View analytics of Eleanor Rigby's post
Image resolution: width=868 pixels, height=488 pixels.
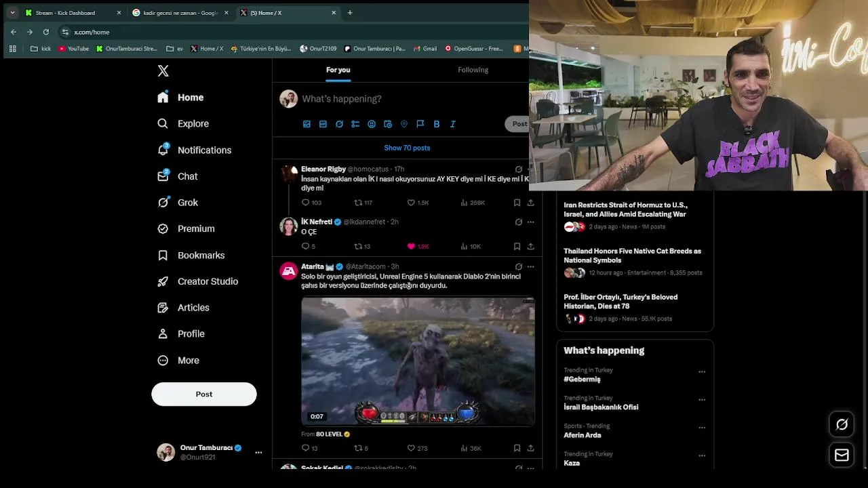[x=472, y=203]
